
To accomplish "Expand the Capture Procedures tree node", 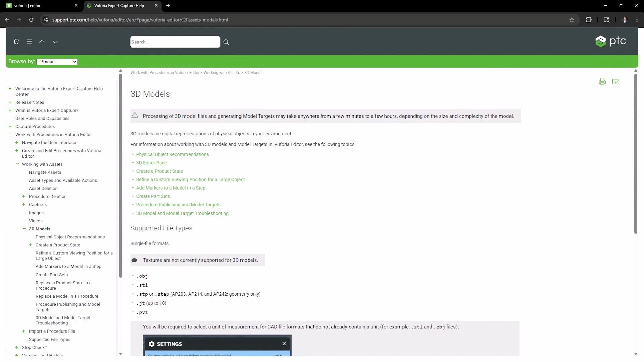I will (x=10, y=126).
